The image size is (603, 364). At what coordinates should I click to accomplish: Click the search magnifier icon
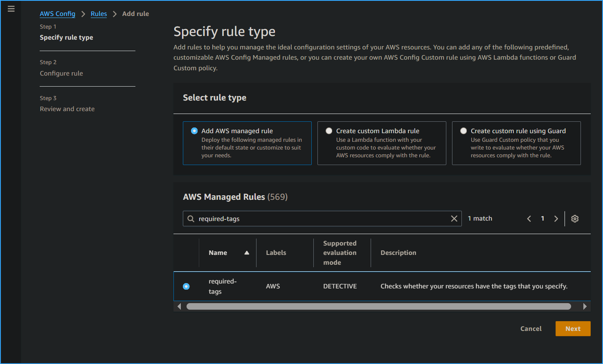191,218
